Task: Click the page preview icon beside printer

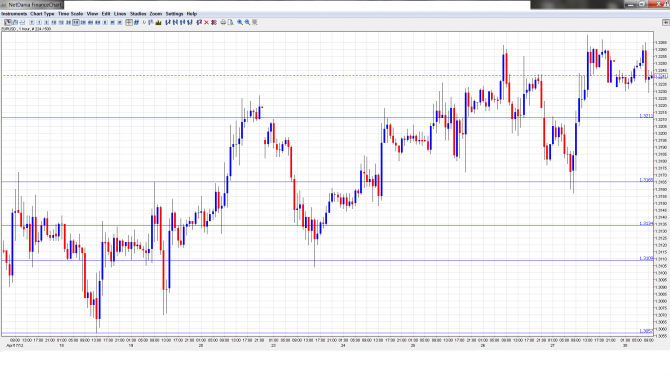Action: pyautogui.click(x=231, y=22)
